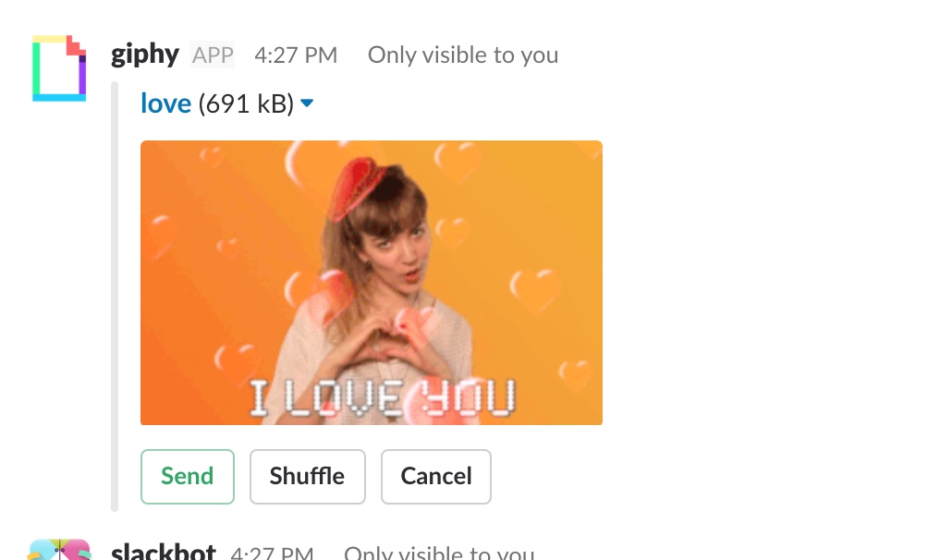Select the slackbot profile image
The image size is (952, 560).
pos(58,549)
